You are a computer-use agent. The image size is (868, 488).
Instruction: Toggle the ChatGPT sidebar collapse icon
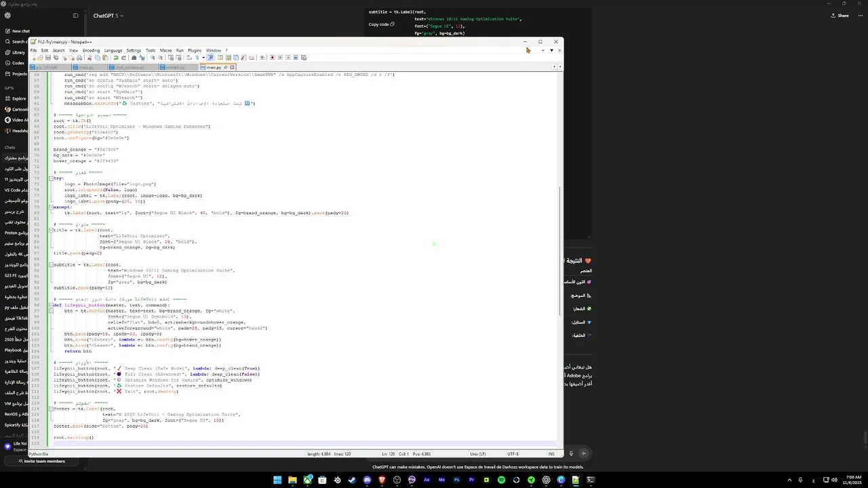coord(75,16)
